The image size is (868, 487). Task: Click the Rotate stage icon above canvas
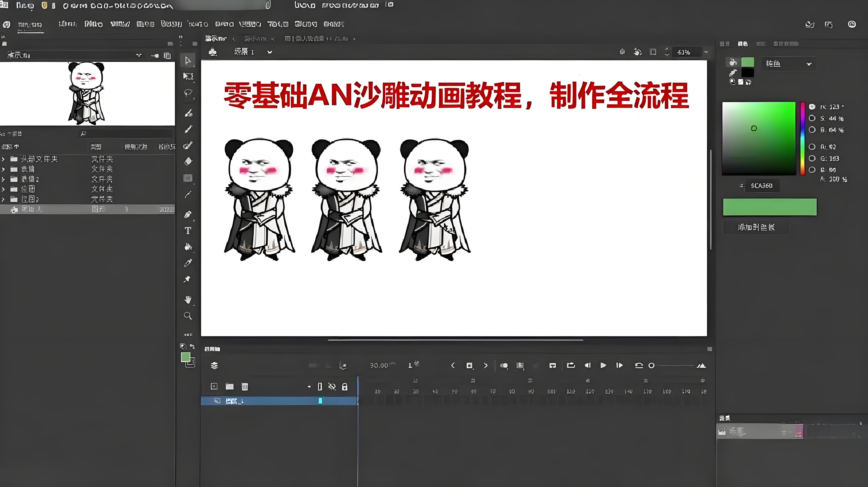pos(638,52)
